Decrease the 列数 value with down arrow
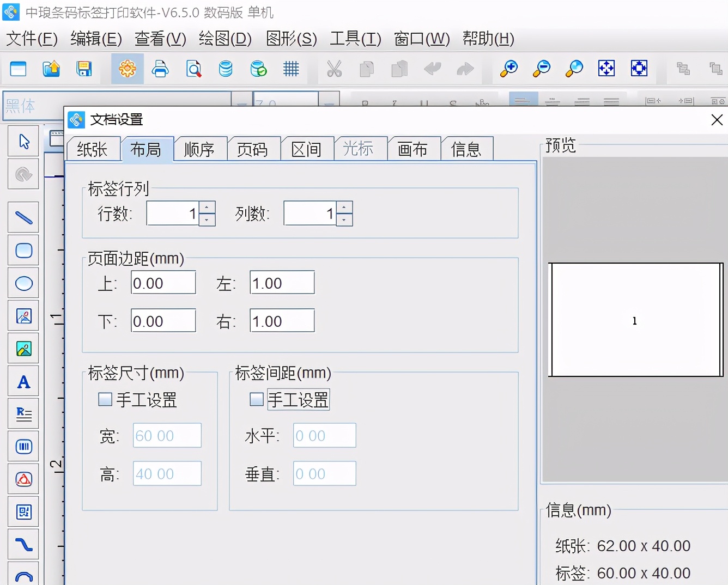This screenshot has width=728, height=585. [344, 220]
